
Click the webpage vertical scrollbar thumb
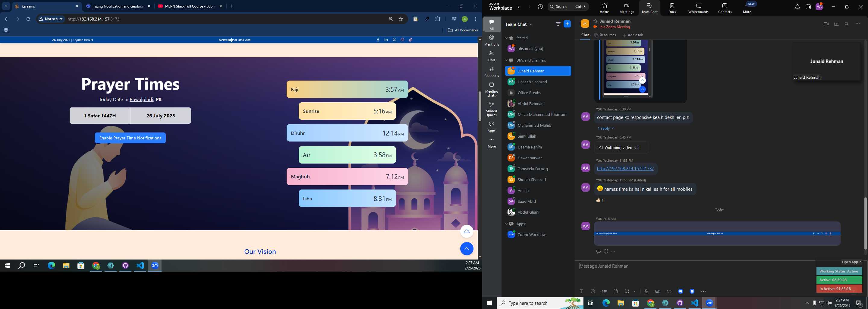point(480,106)
